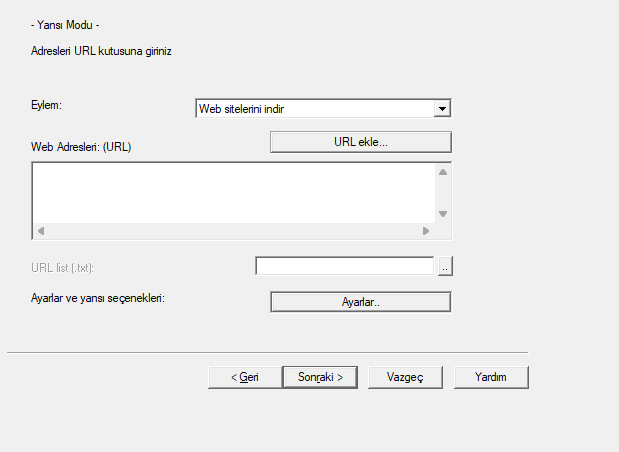
Task: Proceed with the 'Sonraki >' button
Action: tap(319, 377)
